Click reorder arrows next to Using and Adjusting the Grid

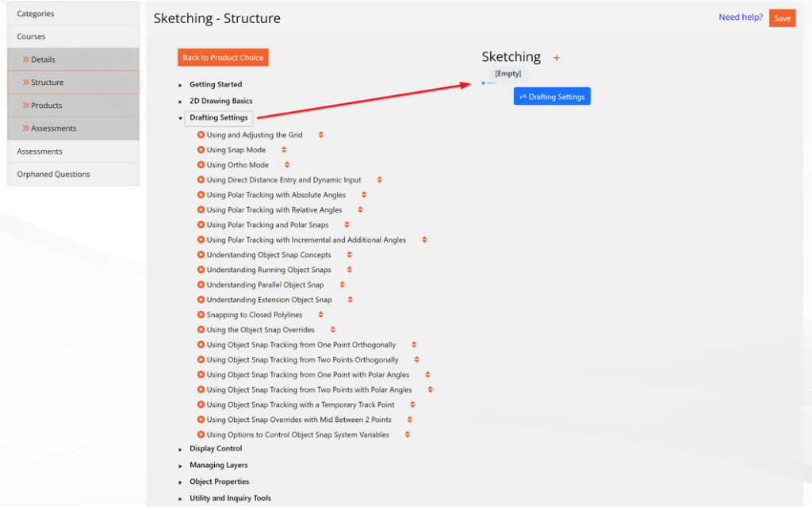[320, 135]
